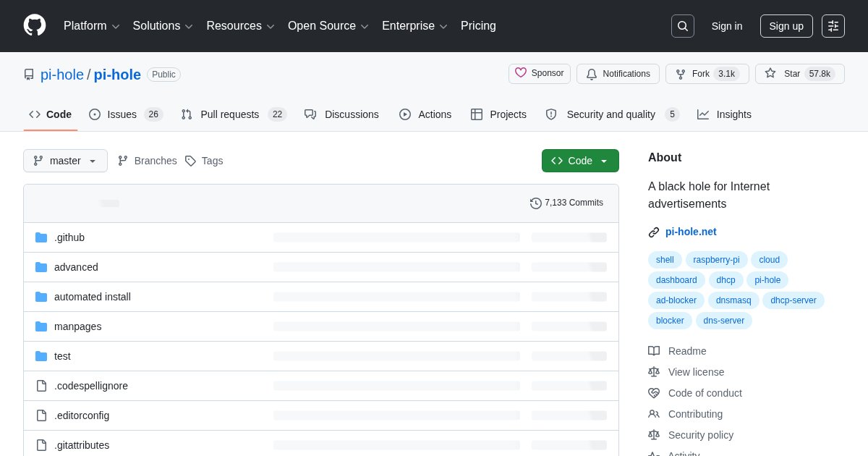
Task: Select the raspberry-pi topic tag
Action: (x=716, y=260)
